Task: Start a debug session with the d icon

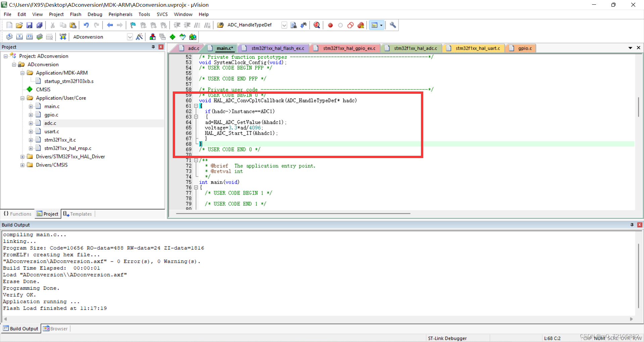Action: pyautogui.click(x=317, y=25)
